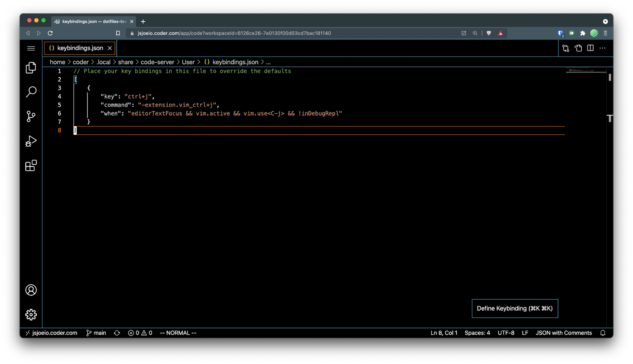
Task: Open the Search view in sidebar
Action: (31, 92)
